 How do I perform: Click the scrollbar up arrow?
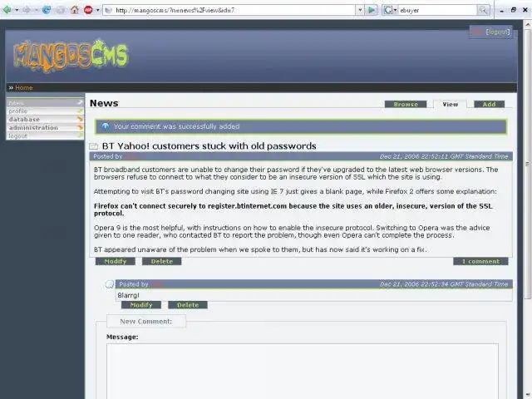click(x=528, y=24)
